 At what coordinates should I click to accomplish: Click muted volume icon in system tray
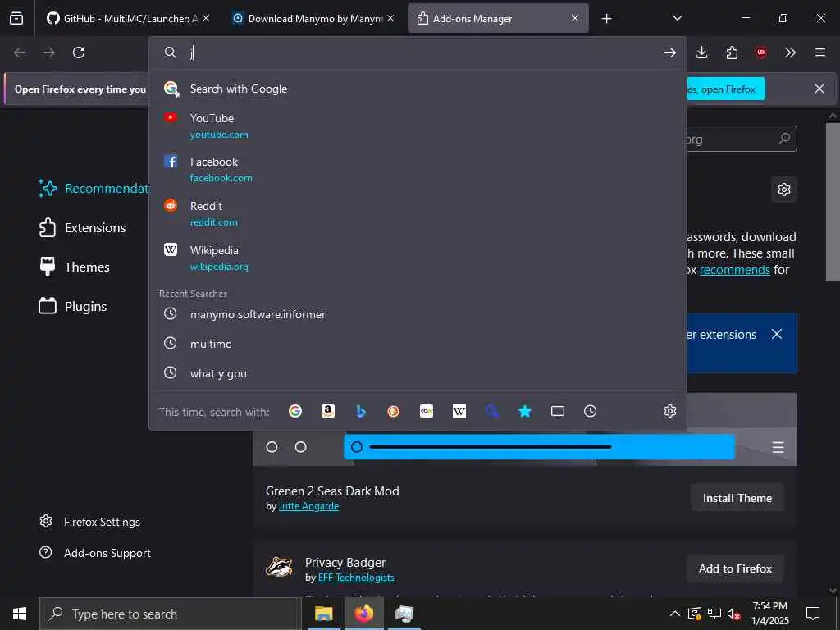coord(734,614)
